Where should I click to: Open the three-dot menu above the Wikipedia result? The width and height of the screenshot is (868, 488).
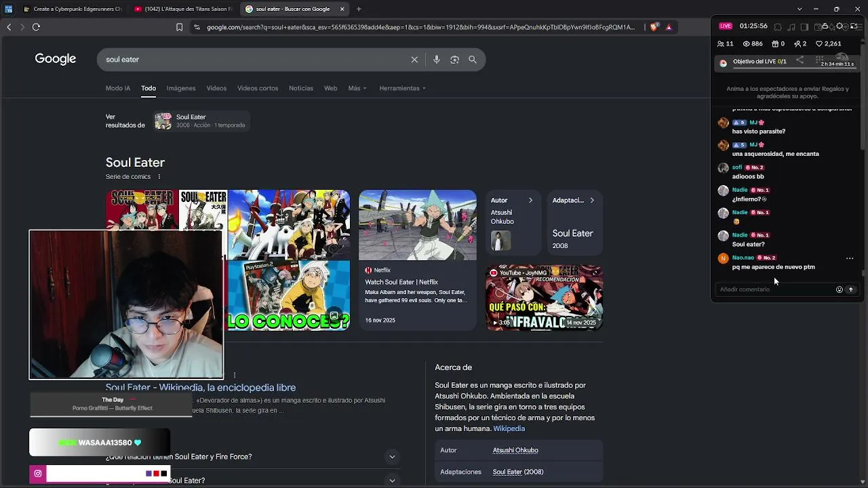tap(235, 375)
